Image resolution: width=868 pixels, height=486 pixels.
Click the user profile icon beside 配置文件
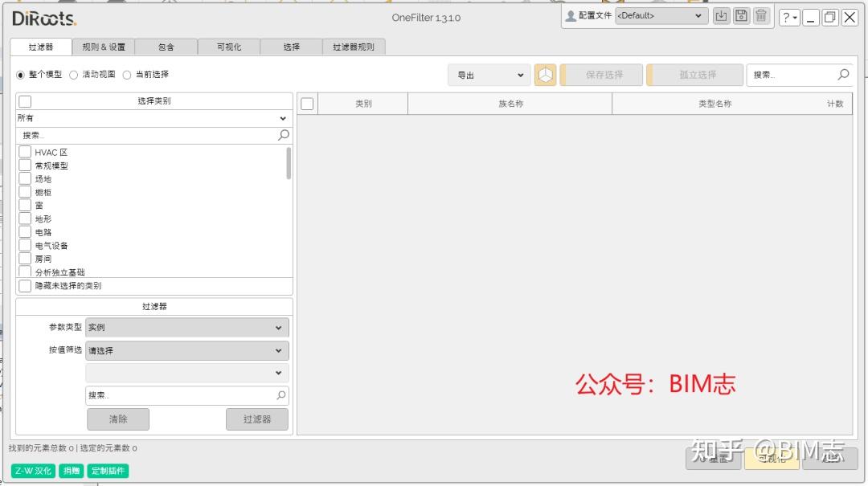[x=570, y=15]
